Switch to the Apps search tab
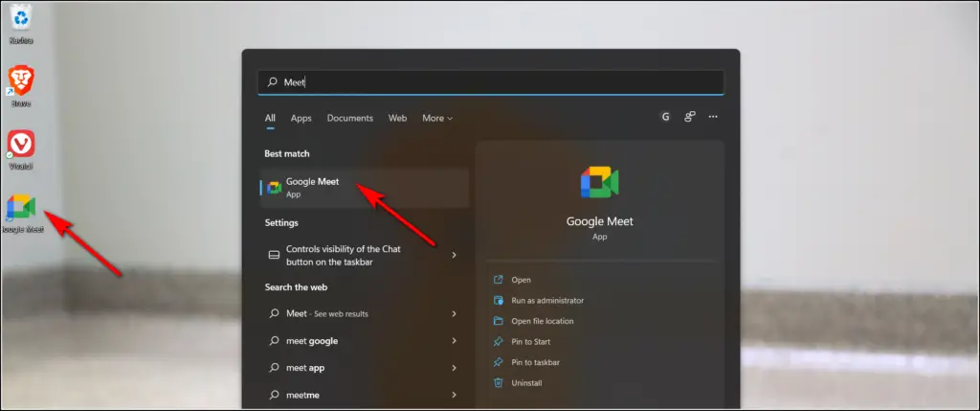The height and width of the screenshot is (411, 980). coord(301,118)
